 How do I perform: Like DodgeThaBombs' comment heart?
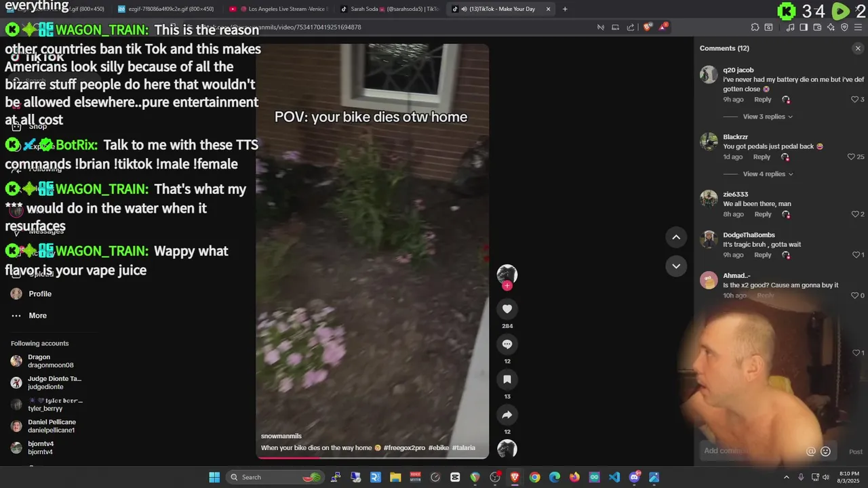click(x=856, y=255)
